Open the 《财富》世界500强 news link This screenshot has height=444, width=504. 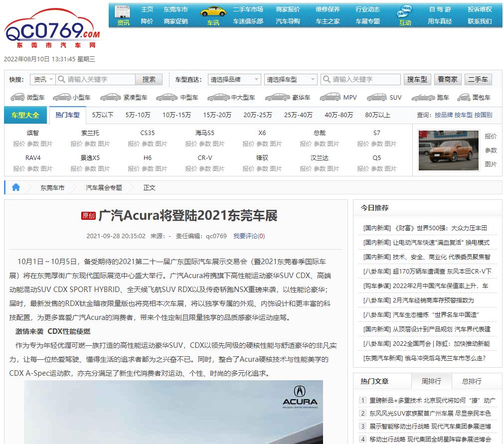(440, 228)
